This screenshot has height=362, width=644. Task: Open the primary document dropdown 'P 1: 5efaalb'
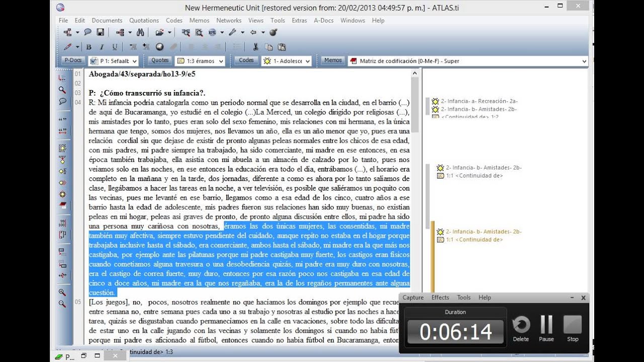coord(114,61)
